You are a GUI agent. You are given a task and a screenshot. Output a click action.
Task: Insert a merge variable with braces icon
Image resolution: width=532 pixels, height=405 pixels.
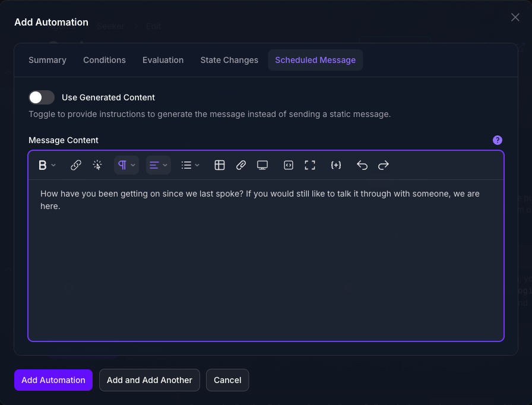[336, 165]
